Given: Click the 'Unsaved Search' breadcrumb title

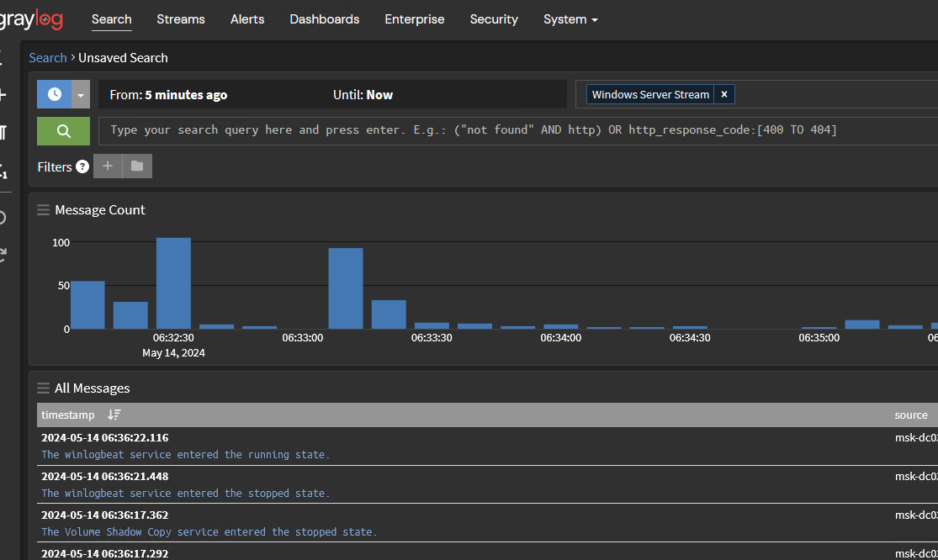Looking at the screenshot, I should tap(123, 58).
